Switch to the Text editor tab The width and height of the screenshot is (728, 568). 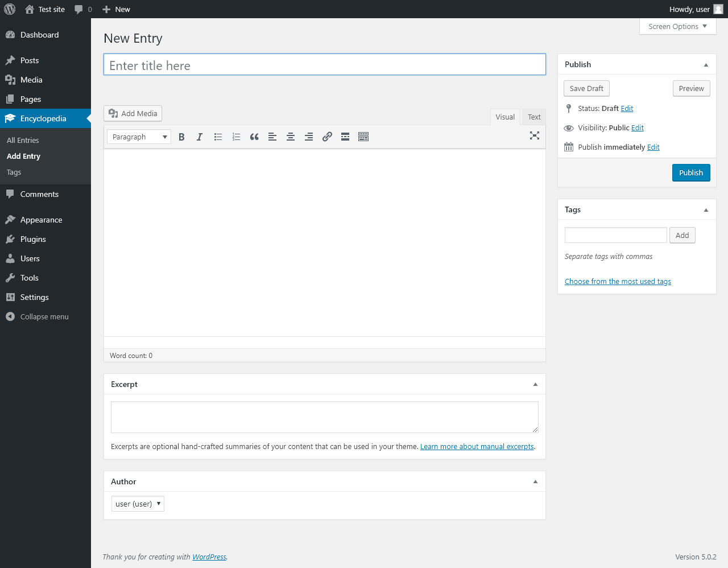[x=534, y=117]
